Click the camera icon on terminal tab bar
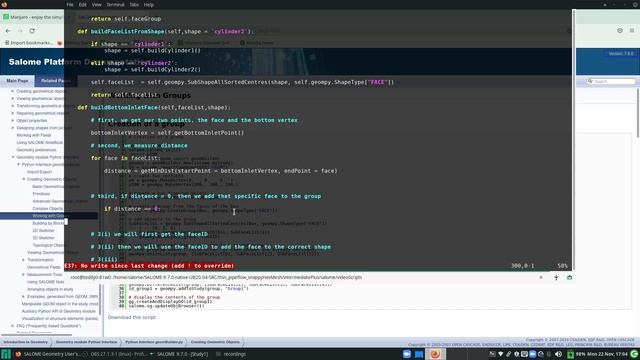Viewport: 640px width, 360px height. (569, 278)
